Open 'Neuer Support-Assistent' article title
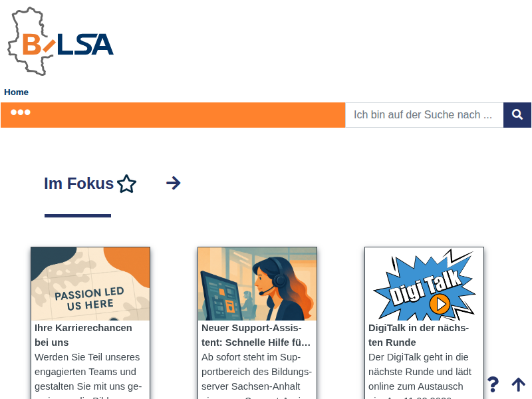The height and width of the screenshot is (399, 532). click(x=256, y=335)
